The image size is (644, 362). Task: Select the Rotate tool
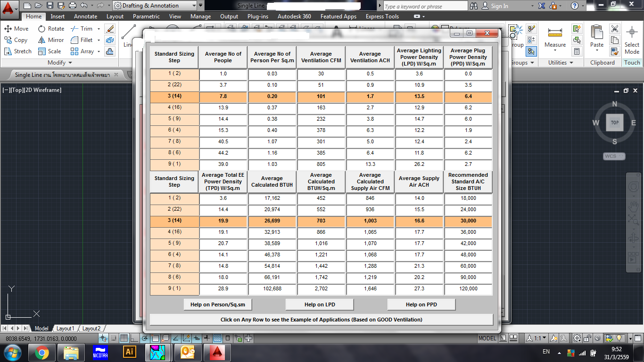click(x=51, y=29)
